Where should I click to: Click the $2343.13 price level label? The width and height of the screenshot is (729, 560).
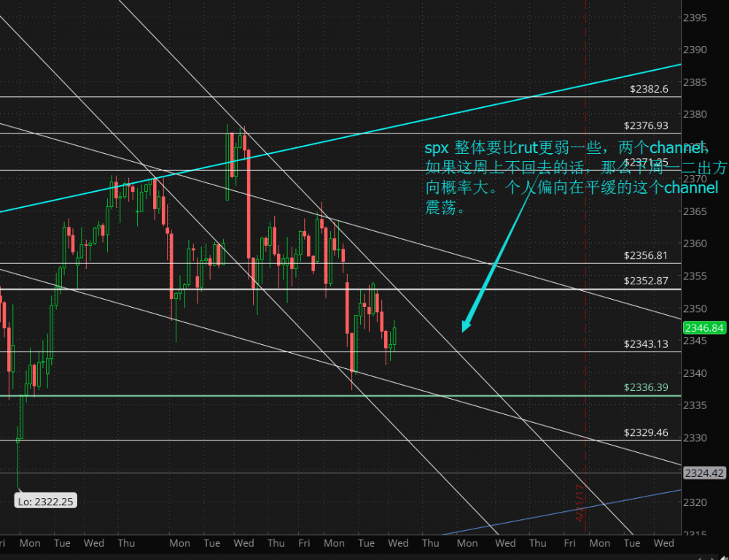coord(646,343)
